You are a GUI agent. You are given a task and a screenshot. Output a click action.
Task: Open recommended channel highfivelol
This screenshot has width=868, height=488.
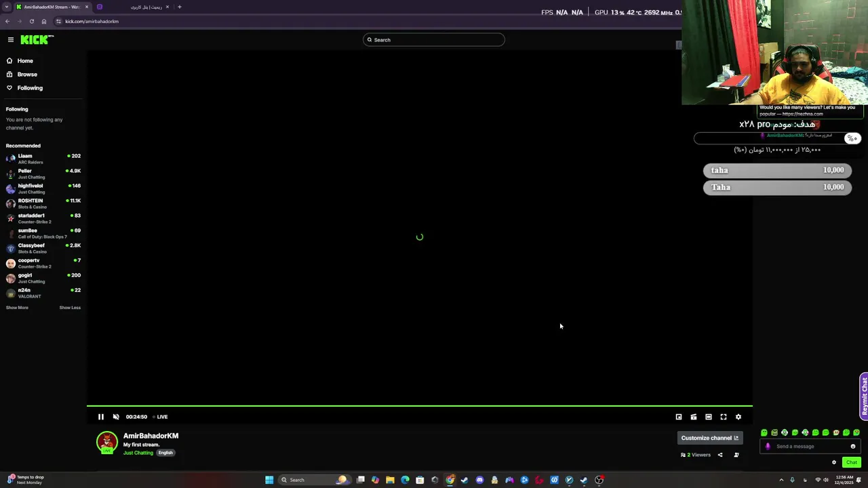(43, 188)
